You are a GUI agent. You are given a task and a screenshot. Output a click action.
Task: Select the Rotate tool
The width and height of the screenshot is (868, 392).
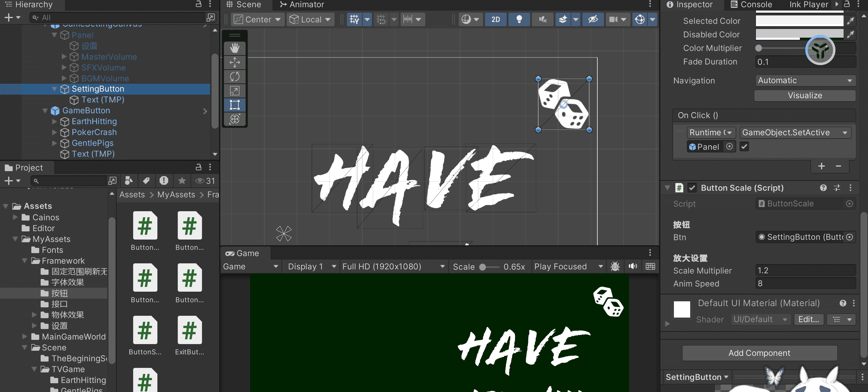[234, 77]
